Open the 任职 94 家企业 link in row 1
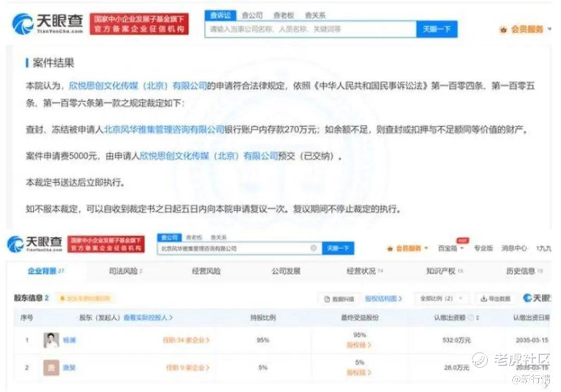The image size is (561, 392). 186,340
